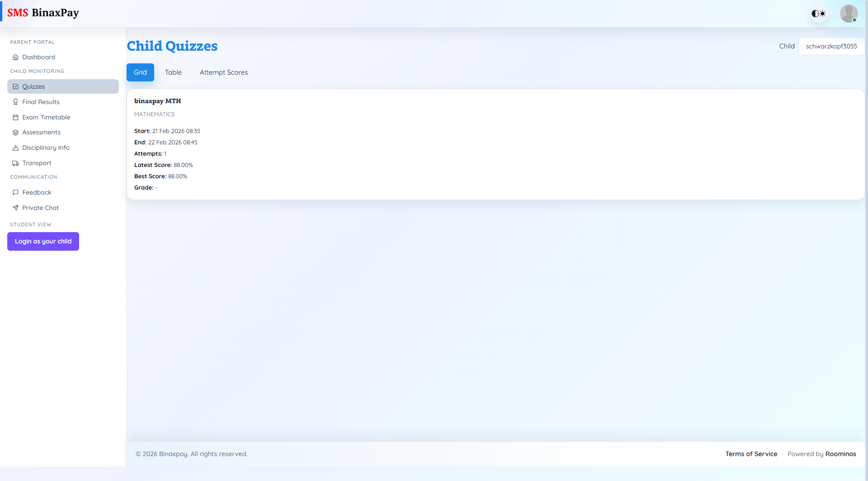868x481 pixels.
Task: Click the Final Results medal icon
Action: click(16, 102)
